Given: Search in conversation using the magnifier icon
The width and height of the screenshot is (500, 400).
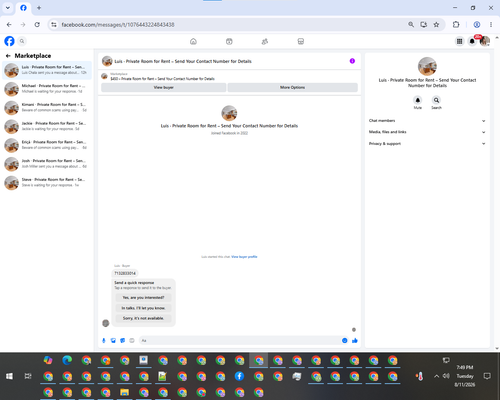Looking at the screenshot, I should click(x=436, y=100).
